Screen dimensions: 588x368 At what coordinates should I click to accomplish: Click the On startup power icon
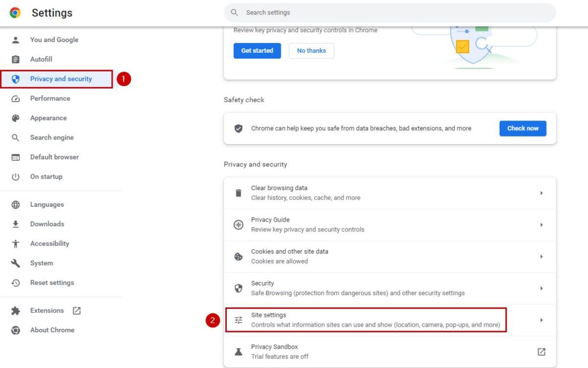coord(16,176)
